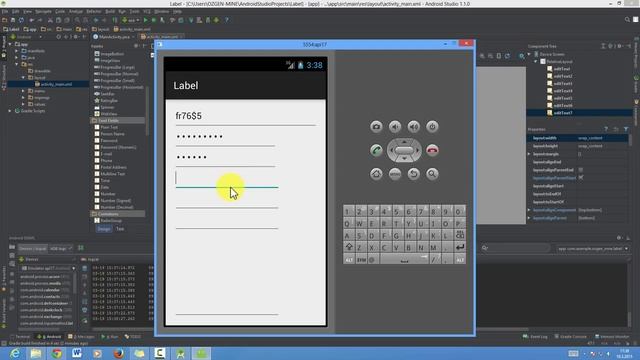Open the Help menu
This screenshot has height=360, width=640.
[177, 11]
